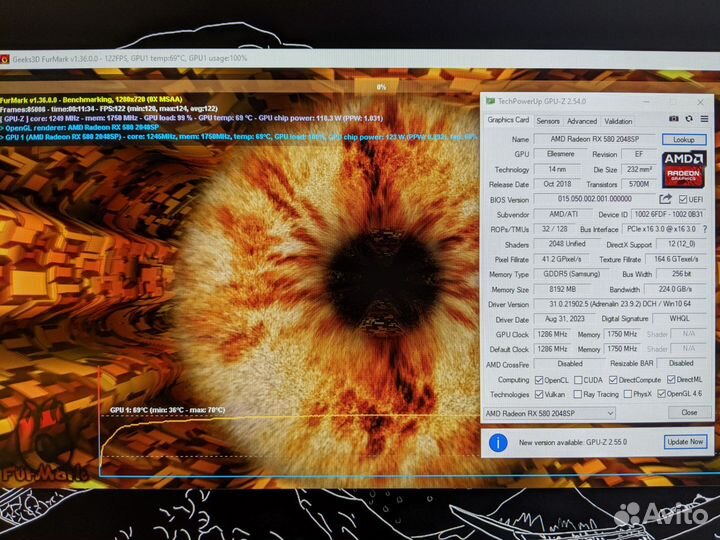Open the GPU-Z Sensors tab
The width and height of the screenshot is (720, 540).
point(548,121)
